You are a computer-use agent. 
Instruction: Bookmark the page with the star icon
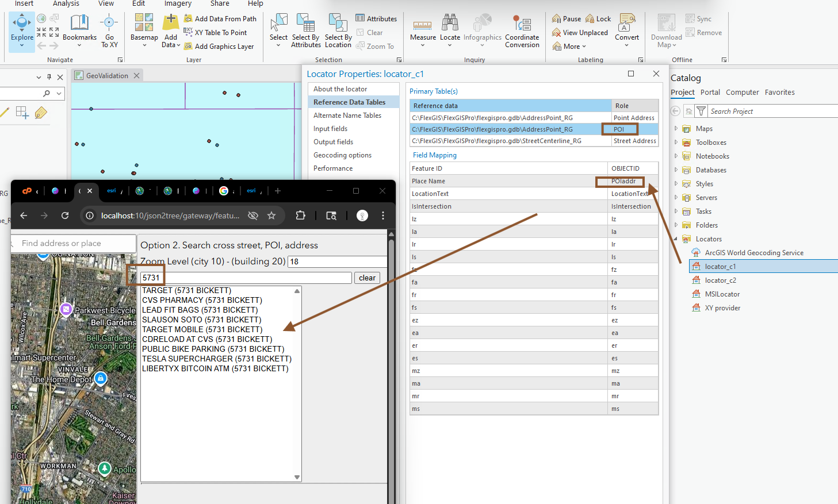click(271, 216)
